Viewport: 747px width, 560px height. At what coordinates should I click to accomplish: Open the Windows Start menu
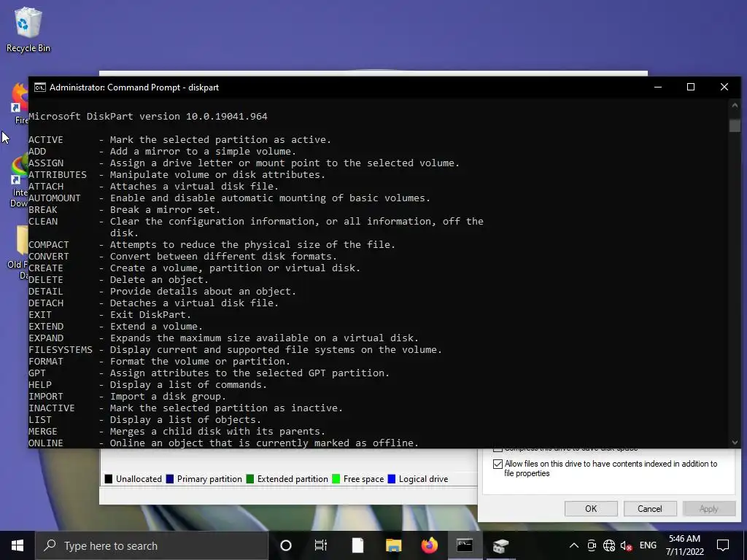pyautogui.click(x=18, y=545)
